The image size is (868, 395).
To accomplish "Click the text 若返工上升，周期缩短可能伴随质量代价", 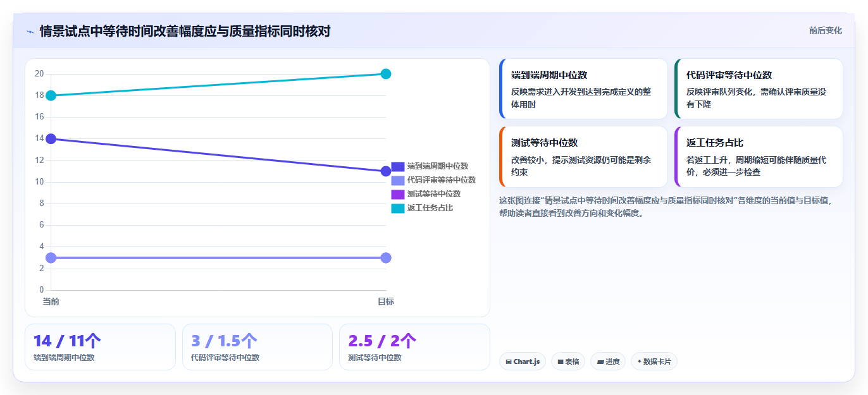I will tap(756, 166).
